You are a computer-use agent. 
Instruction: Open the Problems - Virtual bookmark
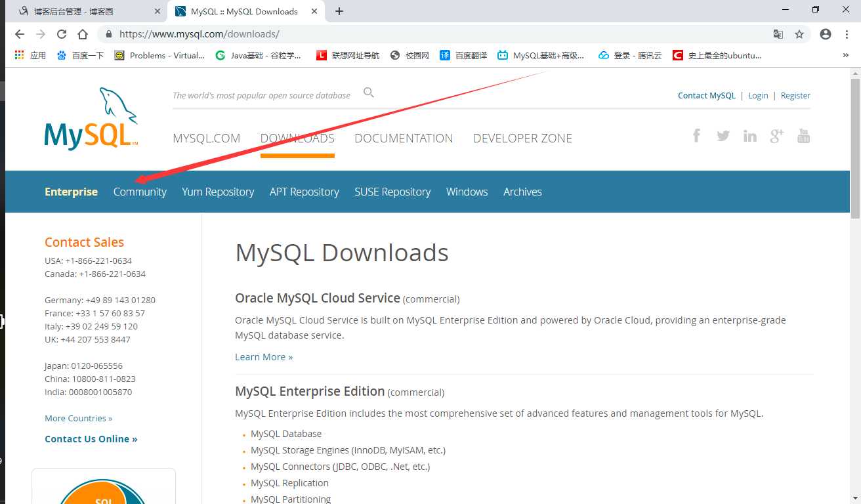159,55
